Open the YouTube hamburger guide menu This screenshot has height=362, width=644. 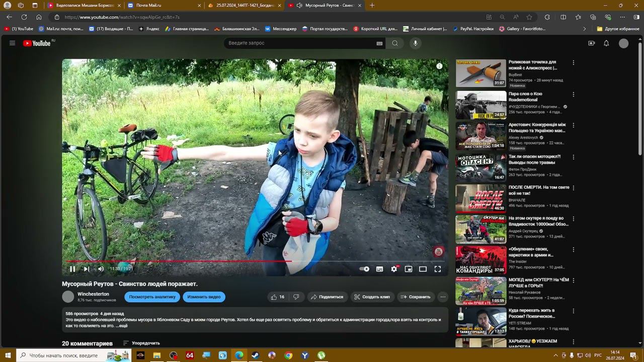(x=12, y=43)
